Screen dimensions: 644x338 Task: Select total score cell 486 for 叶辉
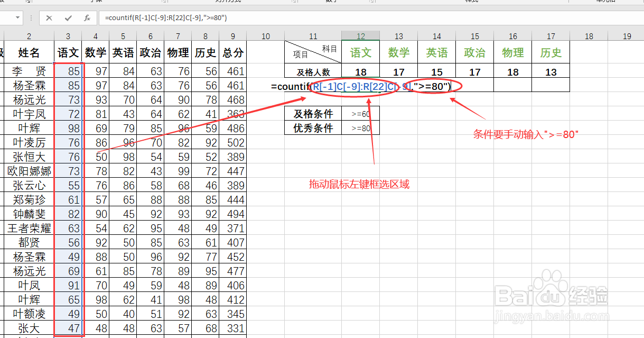(233, 128)
